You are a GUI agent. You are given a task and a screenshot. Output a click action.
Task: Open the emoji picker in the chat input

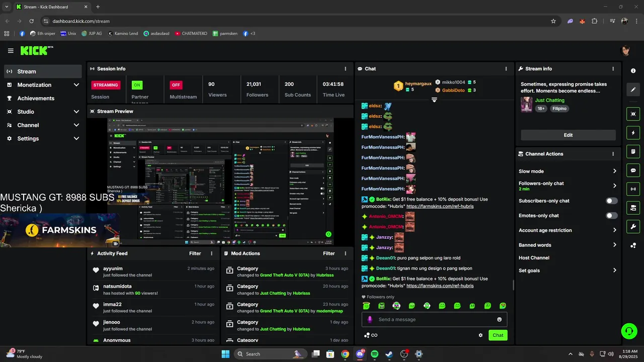(x=499, y=319)
